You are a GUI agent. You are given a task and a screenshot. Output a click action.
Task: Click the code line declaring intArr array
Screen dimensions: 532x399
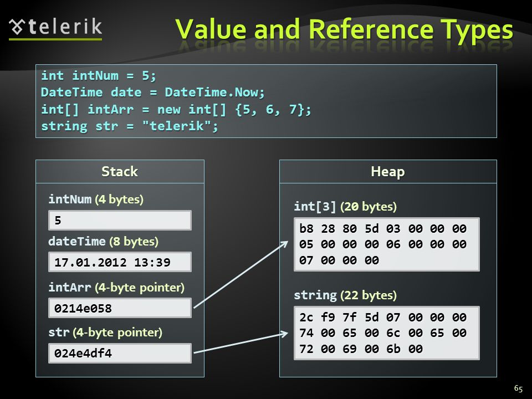click(x=176, y=109)
